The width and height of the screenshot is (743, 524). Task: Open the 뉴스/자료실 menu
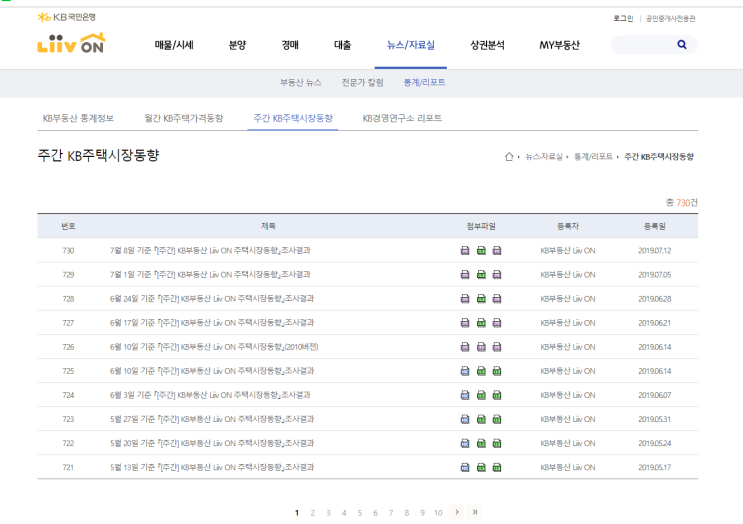(411, 45)
